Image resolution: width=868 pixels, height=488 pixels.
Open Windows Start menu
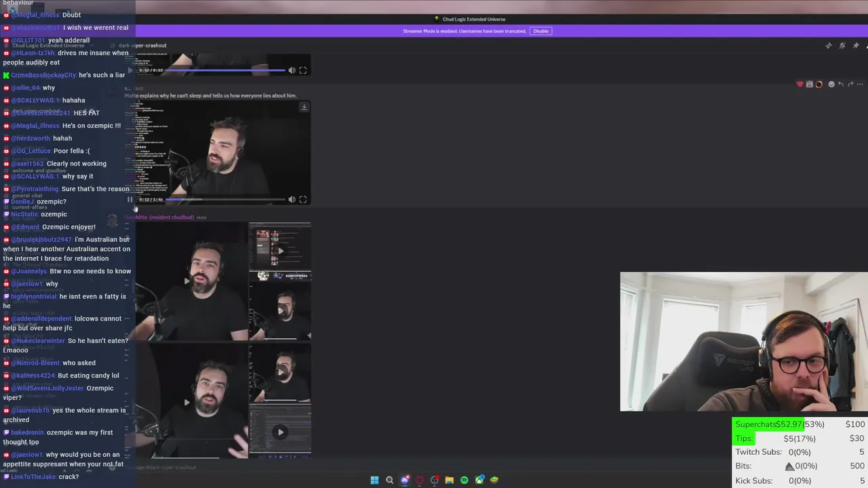(374, 480)
